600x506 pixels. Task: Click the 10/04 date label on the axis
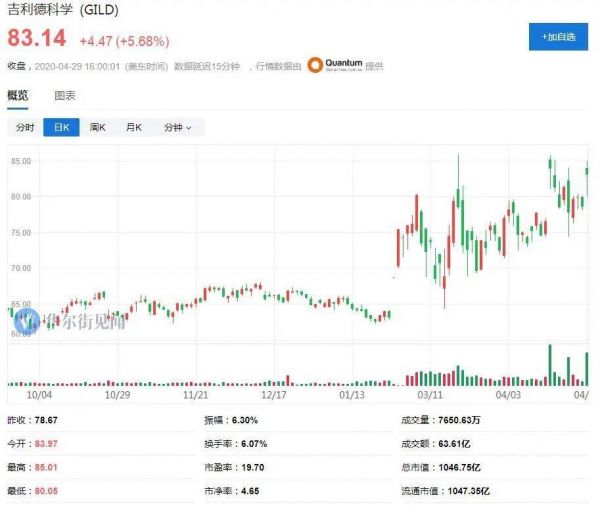pyautogui.click(x=38, y=395)
